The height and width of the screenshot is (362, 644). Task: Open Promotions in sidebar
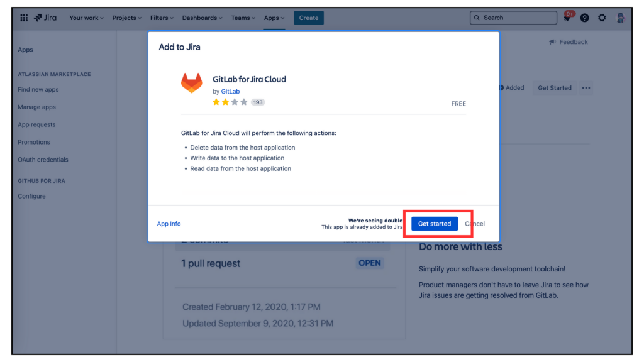pyautogui.click(x=34, y=142)
